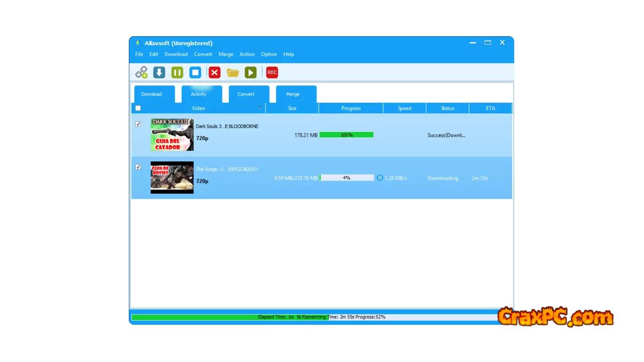Select the Dark Souls III video thumbnail

pyautogui.click(x=172, y=135)
